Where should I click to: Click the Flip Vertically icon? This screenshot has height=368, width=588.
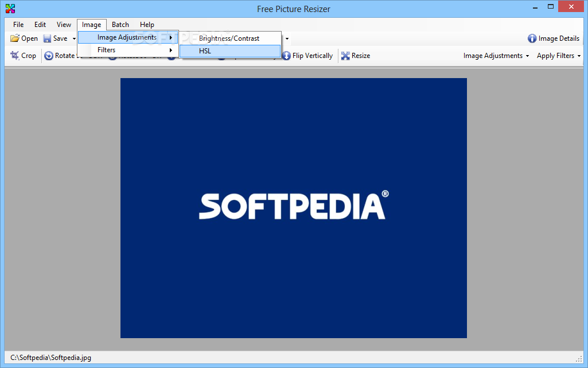286,56
